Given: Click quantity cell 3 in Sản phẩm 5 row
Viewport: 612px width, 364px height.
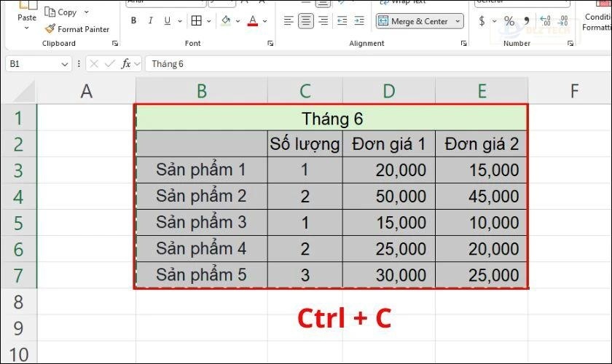Looking at the screenshot, I should tap(305, 275).
